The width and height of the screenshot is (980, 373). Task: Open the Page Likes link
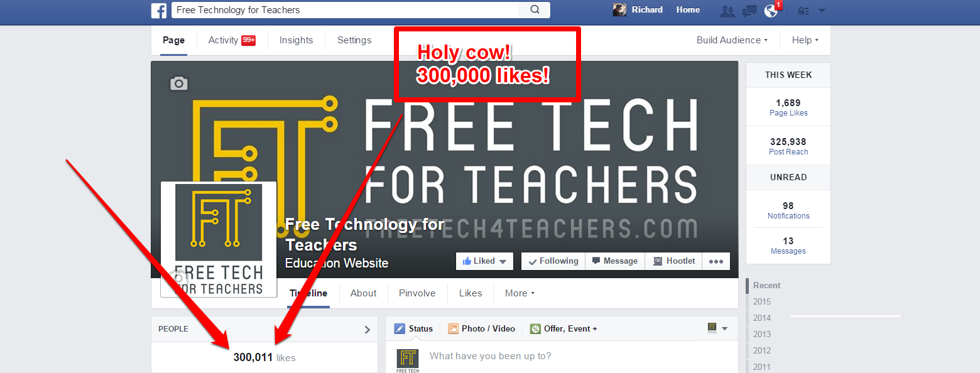point(788,113)
